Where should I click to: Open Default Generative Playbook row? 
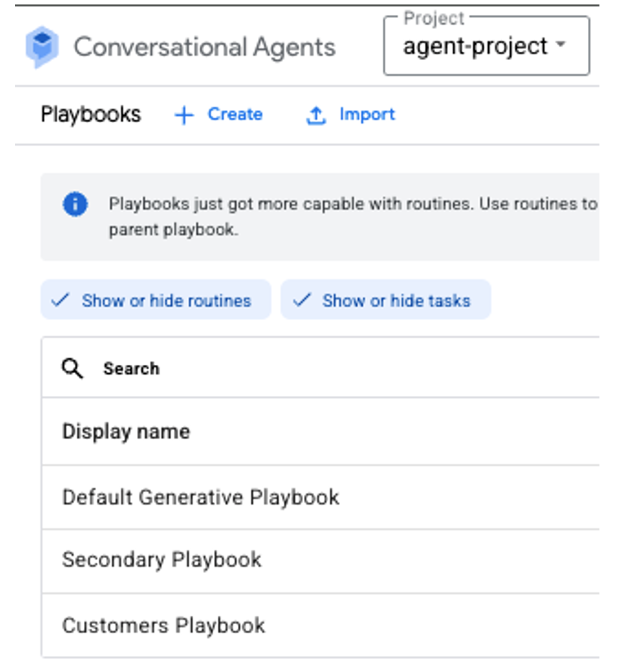[x=320, y=497]
